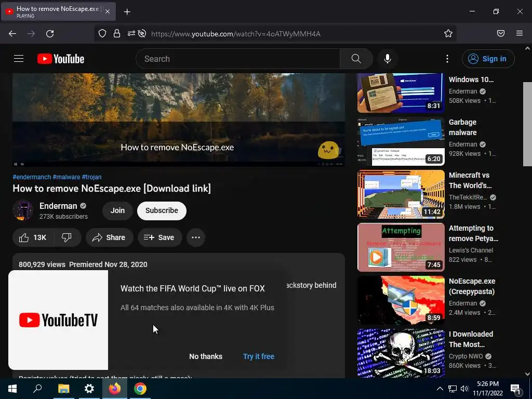The width and height of the screenshot is (532, 399).
Task: Show site security lock info
Action: [x=117, y=33]
